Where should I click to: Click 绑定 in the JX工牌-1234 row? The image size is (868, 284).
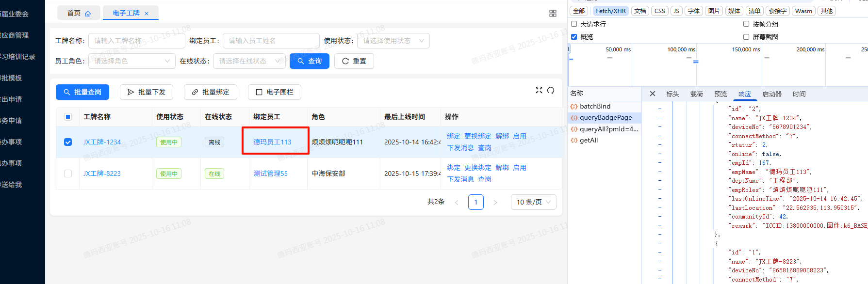[x=454, y=136]
